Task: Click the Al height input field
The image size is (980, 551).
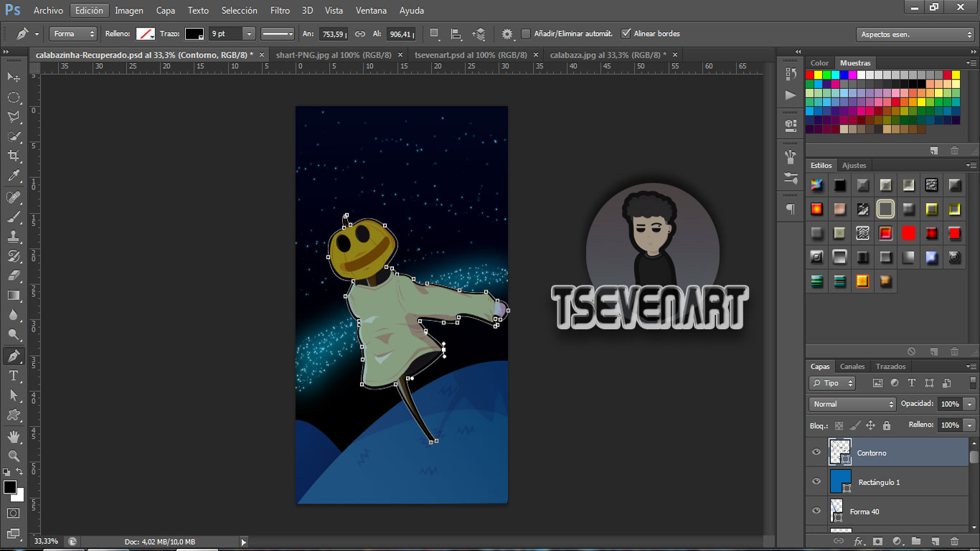Action: tap(401, 34)
